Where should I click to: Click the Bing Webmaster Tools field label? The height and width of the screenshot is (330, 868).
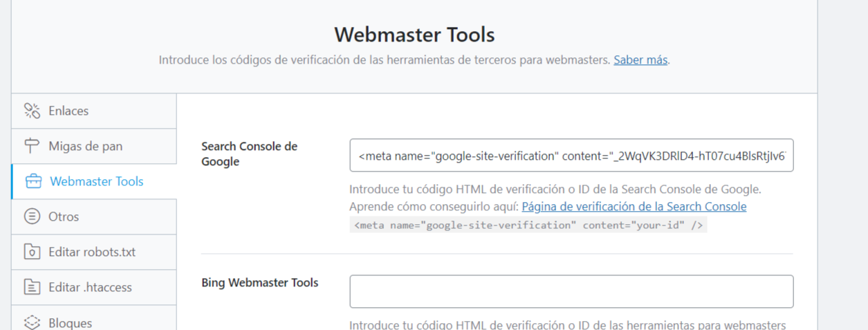[x=260, y=282]
